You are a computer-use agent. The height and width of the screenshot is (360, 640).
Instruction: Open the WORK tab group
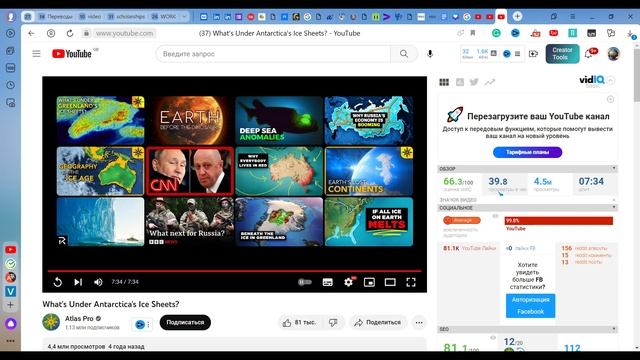pos(164,16)
